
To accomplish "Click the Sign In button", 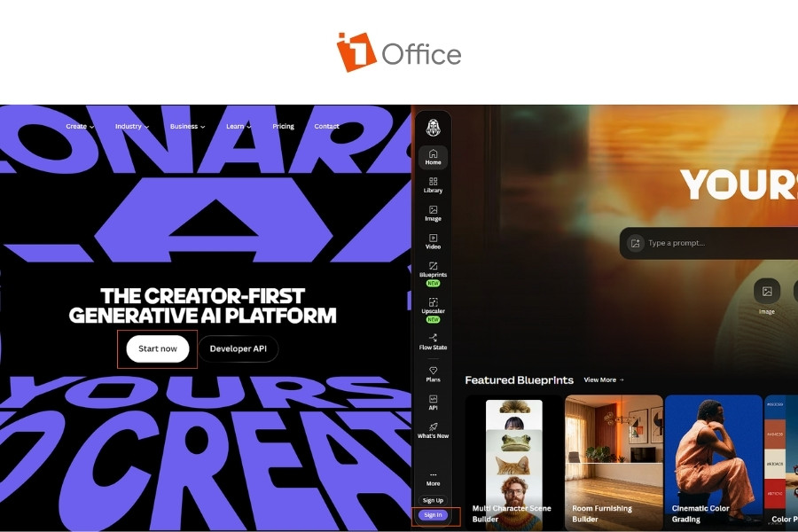I will point(433,514).
